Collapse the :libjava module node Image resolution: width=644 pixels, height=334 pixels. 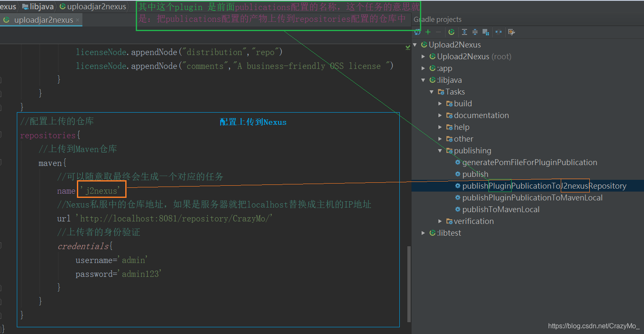click(x=423, y=80)
